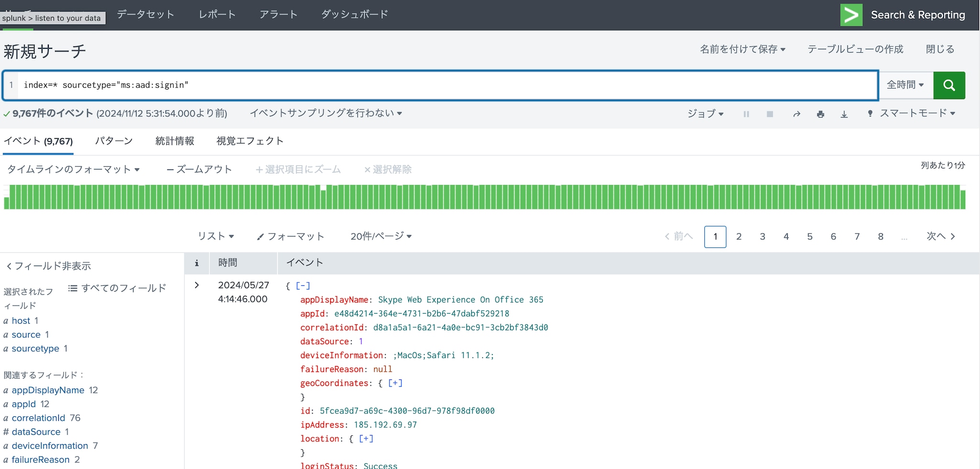Open the レポート menu
Viewport: 980px width, 469px height.
(217, 14)
